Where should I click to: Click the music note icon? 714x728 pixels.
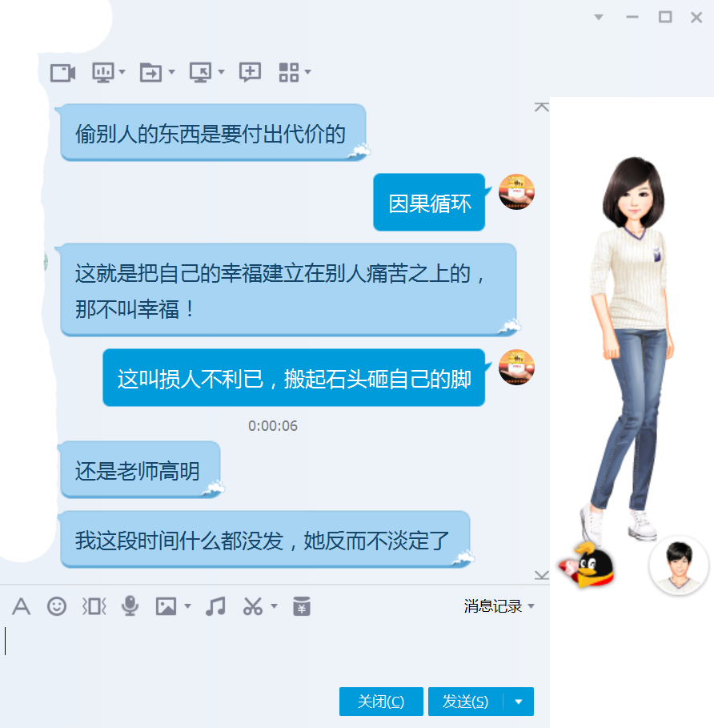tap(215, 607)
